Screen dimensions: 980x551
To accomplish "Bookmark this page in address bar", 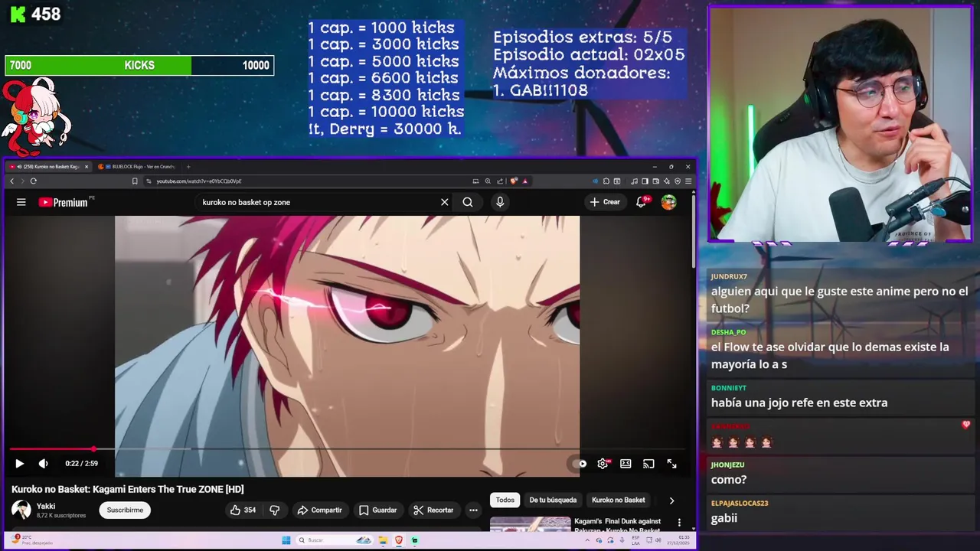I will [135, 181].
